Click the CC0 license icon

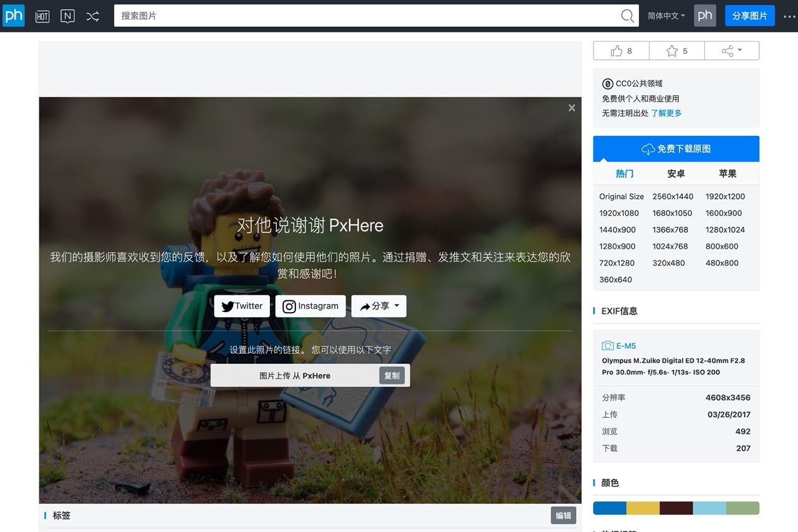(607, 83)
